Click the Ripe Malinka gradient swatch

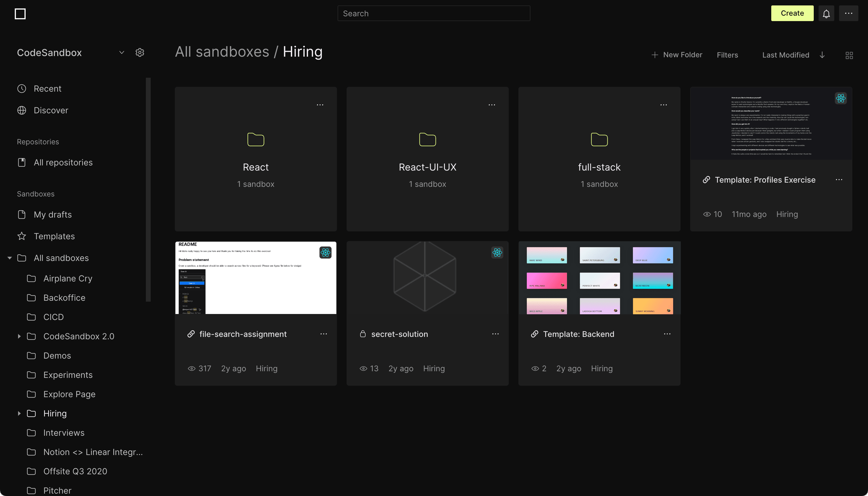[x=546, y=281]
